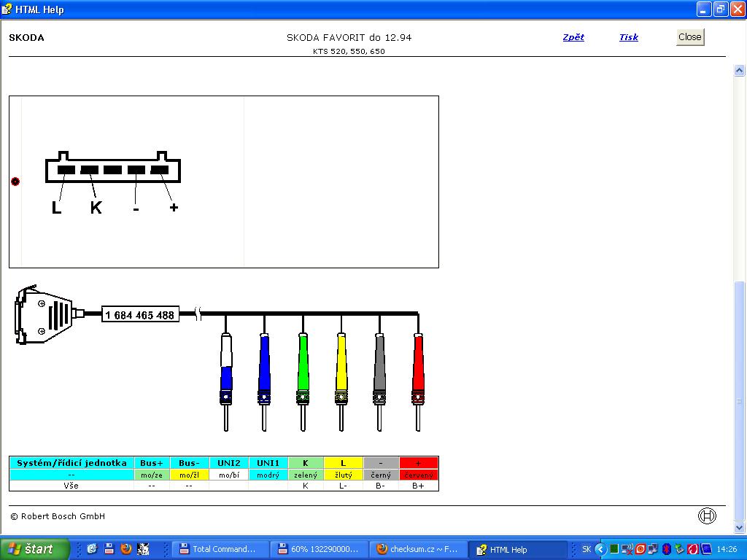Click the modrý color cell
The width and height of the screenshot is (747, 560).
(x=268, y=475)
